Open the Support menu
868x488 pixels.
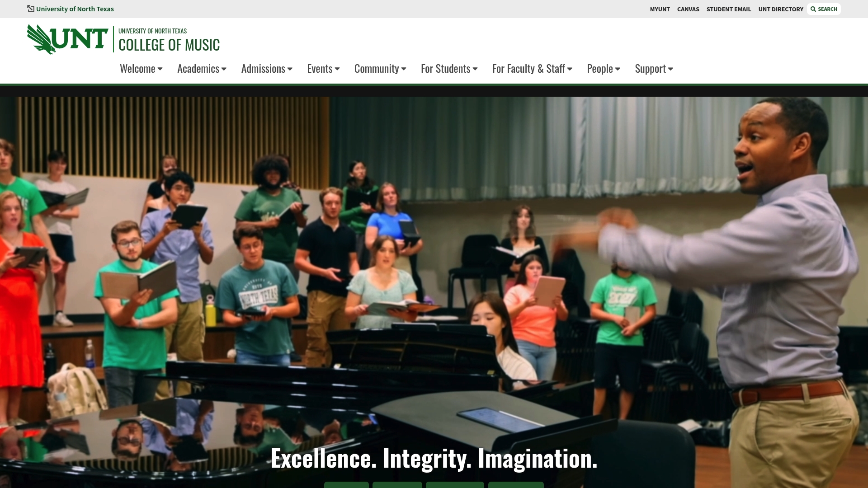pyautogui.click(x=654, y=69)
